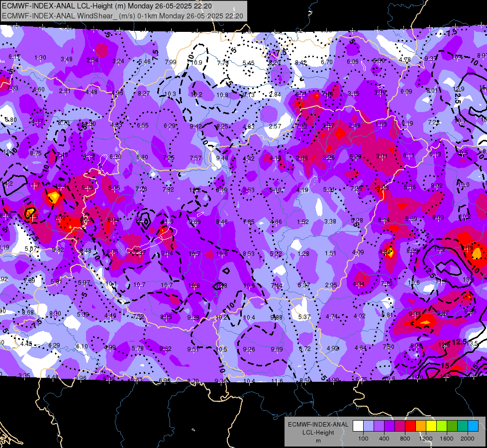The height and width of the screenshot is (448, 487).
Task: Click the legend title ECMWF-INDEX-ANAL
Action: tap(318, 425)
